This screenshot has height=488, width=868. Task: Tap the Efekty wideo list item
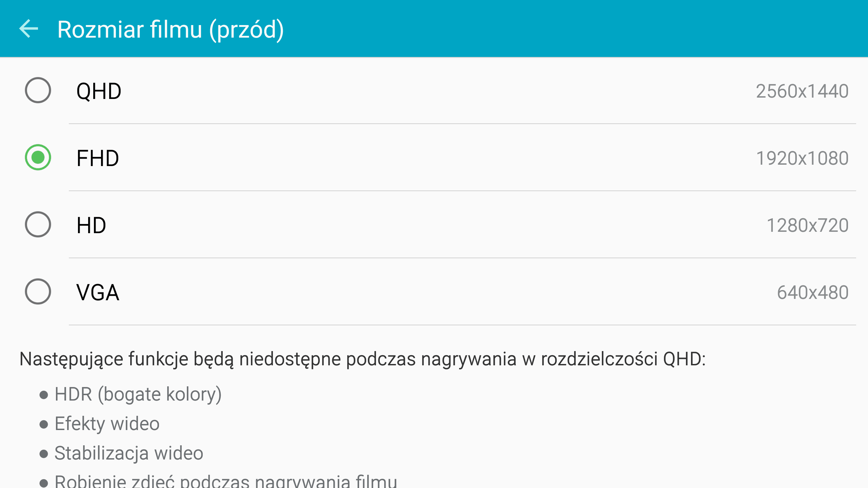pos(107,424)
